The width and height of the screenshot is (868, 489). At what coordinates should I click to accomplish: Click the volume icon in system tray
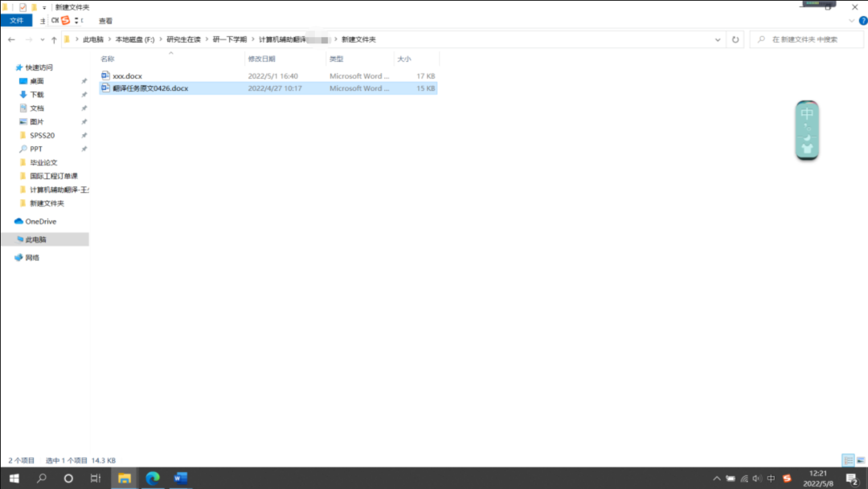(757, 479)
